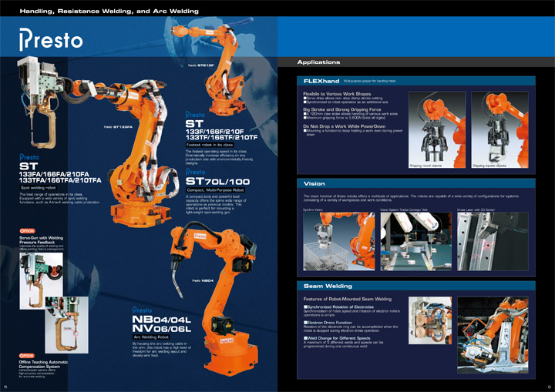Viewport: 555px width, 392px height.
Task: Open the 'Vision System Tracks Conveyor Belt' photo
Action: click(x=416, y=241)
